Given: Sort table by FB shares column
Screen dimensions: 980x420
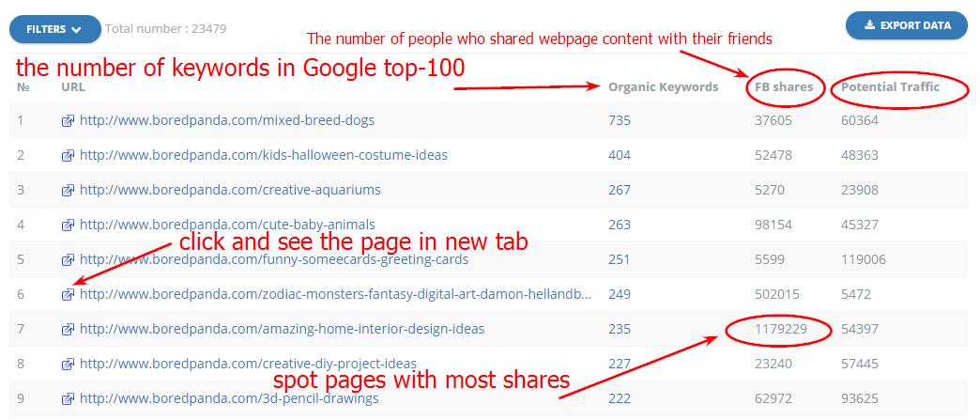Looking at the screenshot, I should tap(784, 86).
